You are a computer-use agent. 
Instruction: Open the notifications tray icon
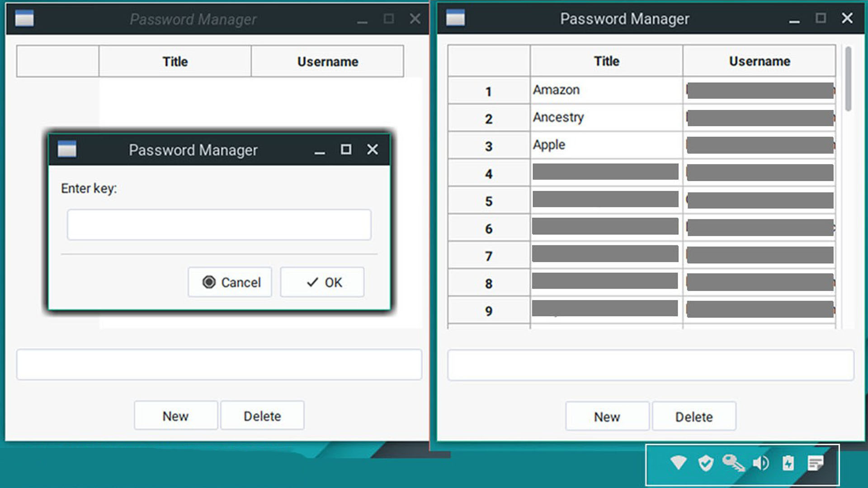coord(816,463)
